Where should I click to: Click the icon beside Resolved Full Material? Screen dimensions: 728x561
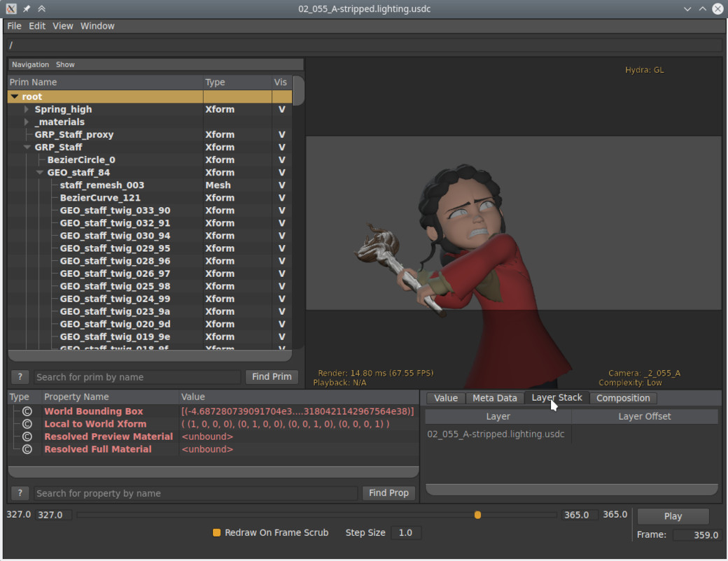coord(27,449)
